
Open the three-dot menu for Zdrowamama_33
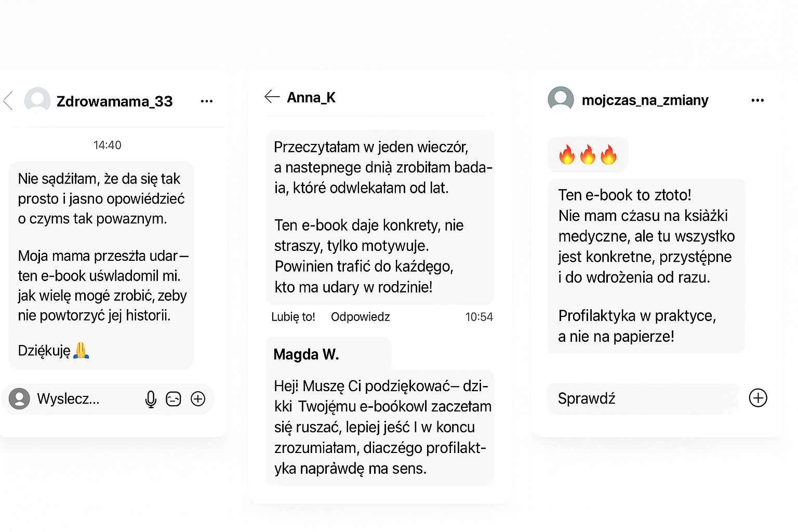pyautogui.click(x=207, y=101)
